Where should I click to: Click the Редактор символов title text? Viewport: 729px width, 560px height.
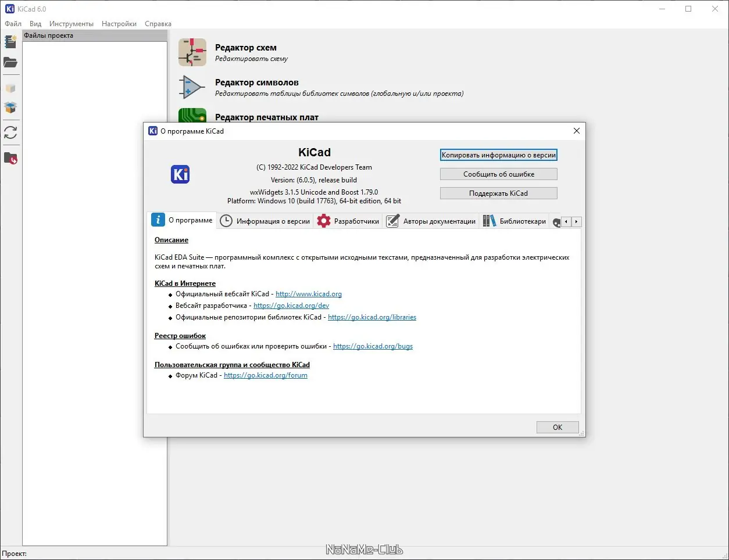[x=257, y=82]
